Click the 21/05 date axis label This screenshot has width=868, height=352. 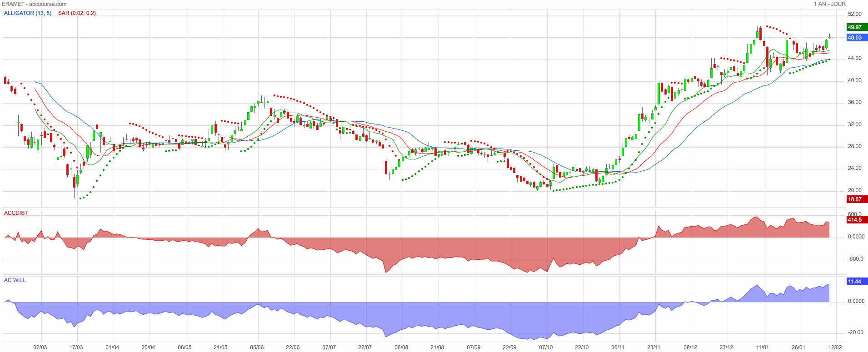(x=220, y=347)
